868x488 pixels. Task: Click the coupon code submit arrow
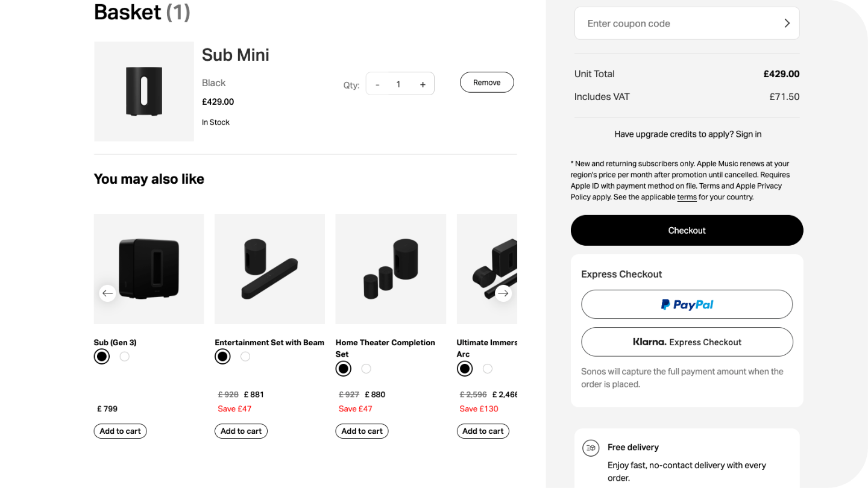(x=787, y=23)
